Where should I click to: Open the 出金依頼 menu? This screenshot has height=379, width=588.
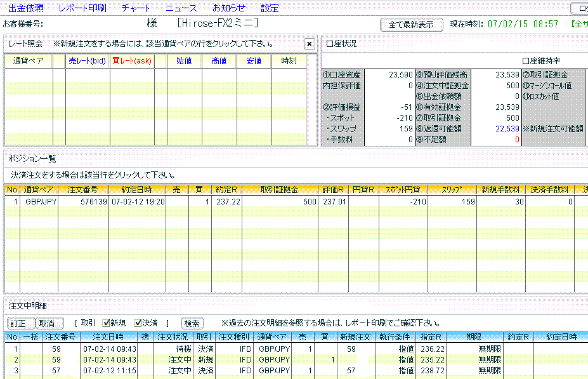[26, 8]
